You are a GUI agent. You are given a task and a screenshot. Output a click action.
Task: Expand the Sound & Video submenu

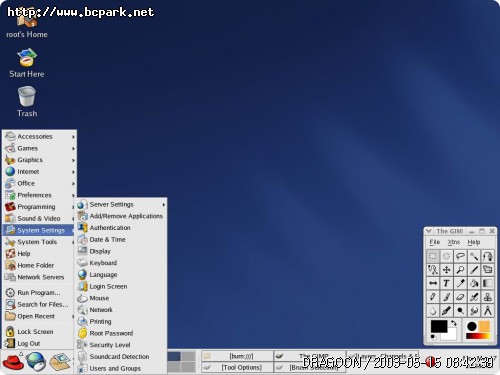click(39, 218)
